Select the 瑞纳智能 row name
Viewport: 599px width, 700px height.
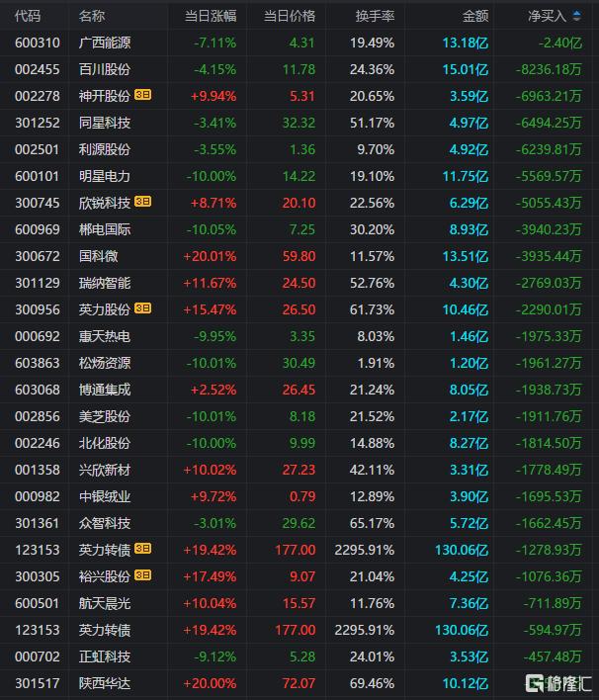click(x=105, y=283)
